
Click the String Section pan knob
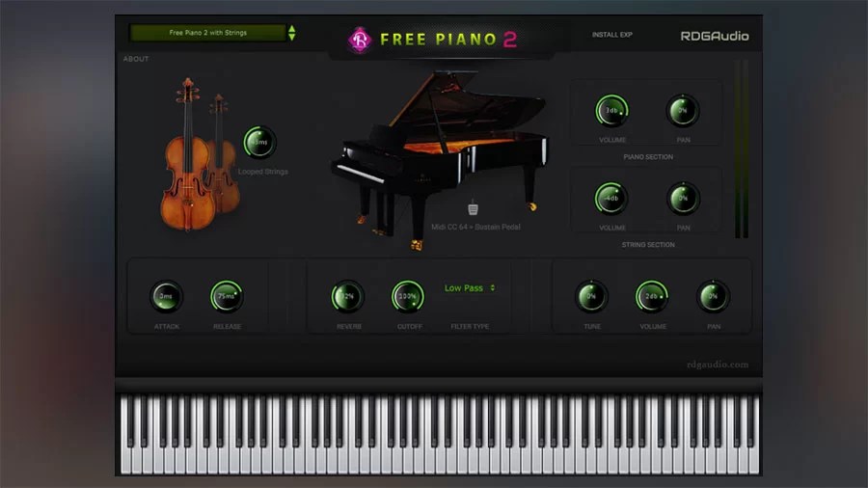[683, 198]
